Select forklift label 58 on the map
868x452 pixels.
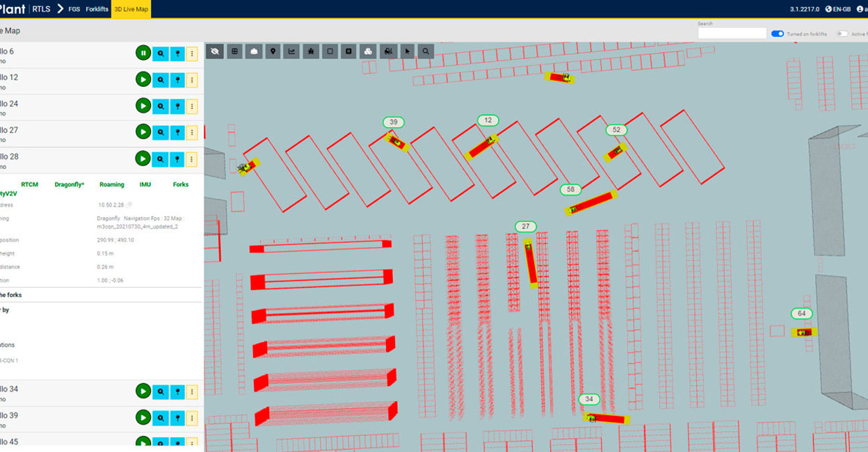tap(571, 189)
